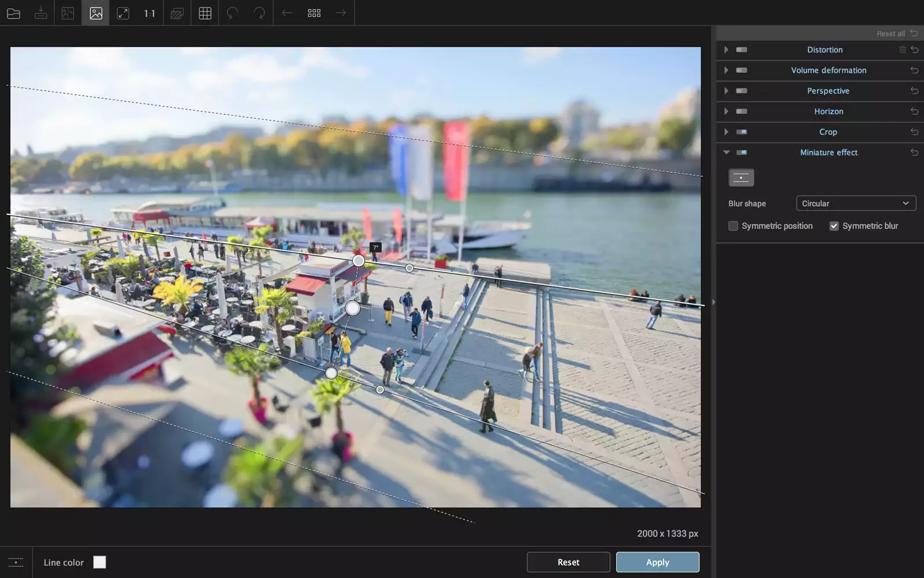924x578 pixels.
Task: Open the image browser thumbnails grid icon
Action: 314,13
